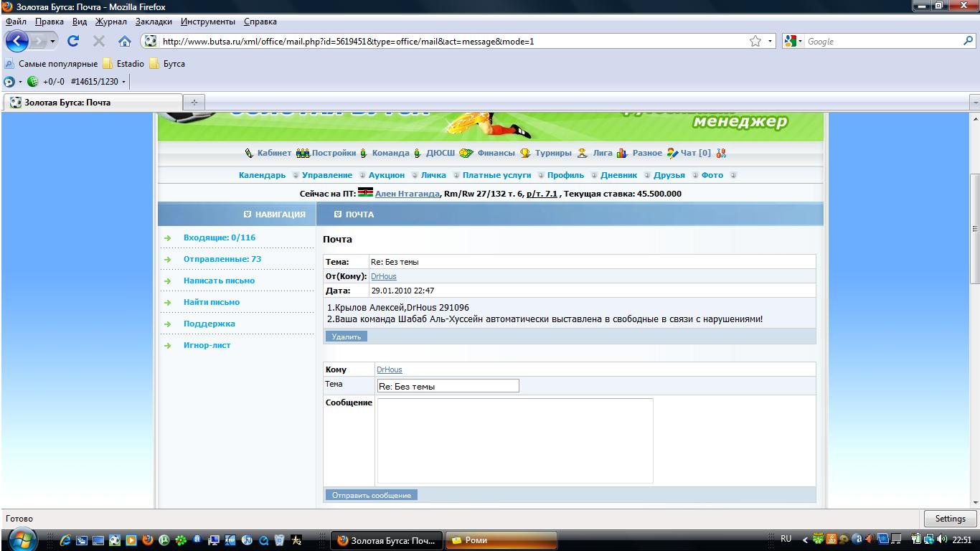The width and height of the screenshot is (980, 551).
Task: Collapse the НАВИГАЦИЯ panel header toggle
Action: pos(248,214)
